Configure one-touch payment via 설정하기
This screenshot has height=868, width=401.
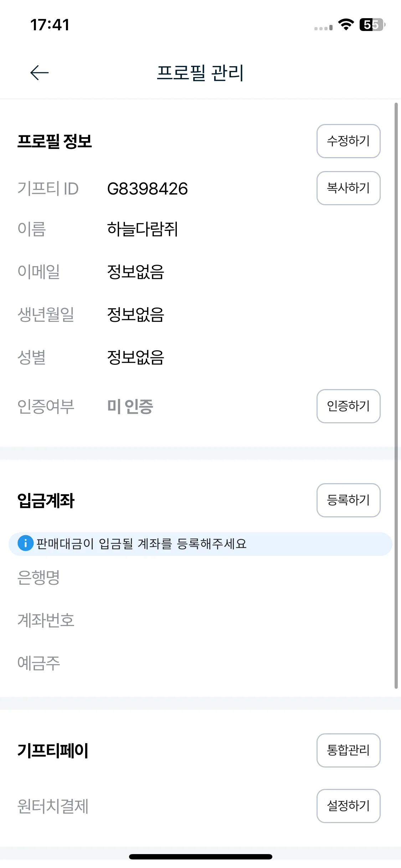tap(348, 806)
